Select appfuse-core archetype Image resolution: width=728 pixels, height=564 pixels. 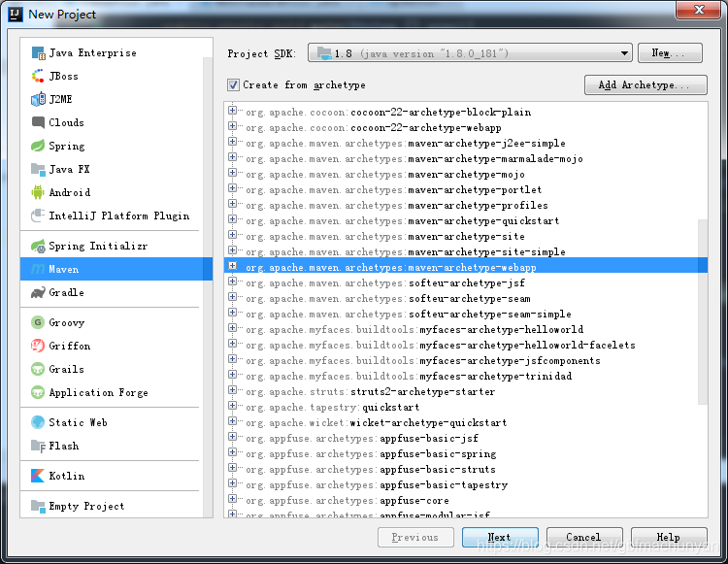[347, 500]
